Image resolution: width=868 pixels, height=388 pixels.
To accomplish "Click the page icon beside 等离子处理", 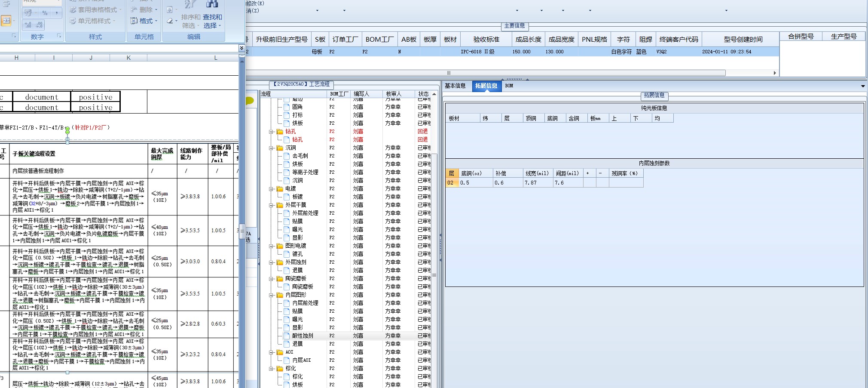I will [x=287, y=172].
